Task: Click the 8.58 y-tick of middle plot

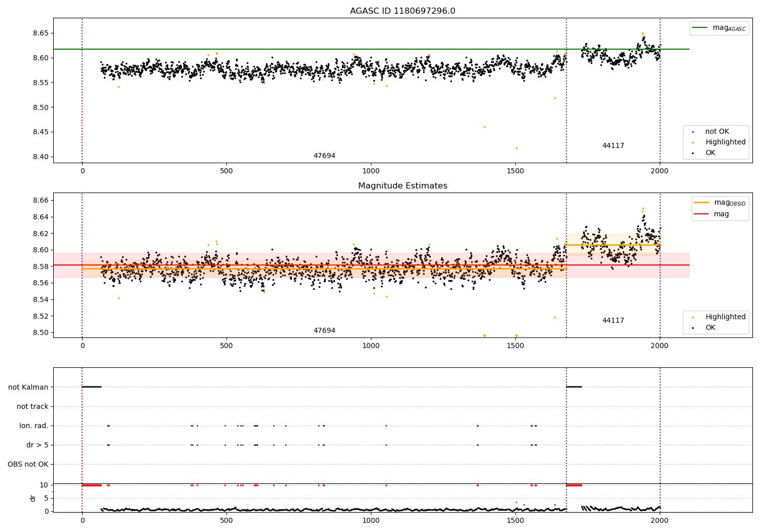Action: pyautogui.click(x=41, y=267)
